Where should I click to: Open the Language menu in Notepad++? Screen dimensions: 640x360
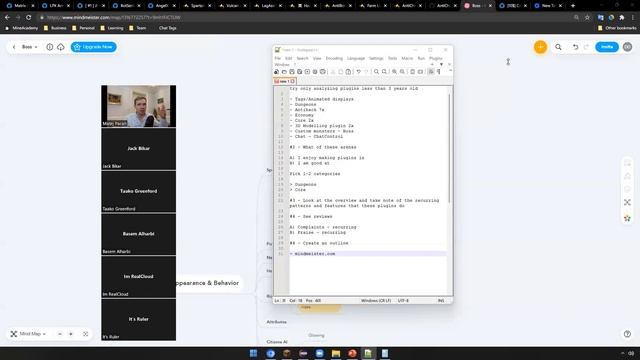click(356, 58)
